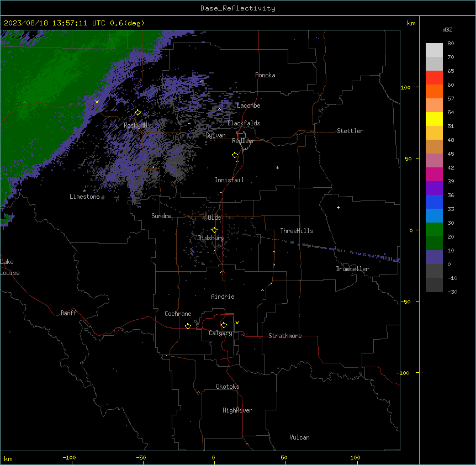
Task: Click the Lake Louise label
Action: click(10, 267)
